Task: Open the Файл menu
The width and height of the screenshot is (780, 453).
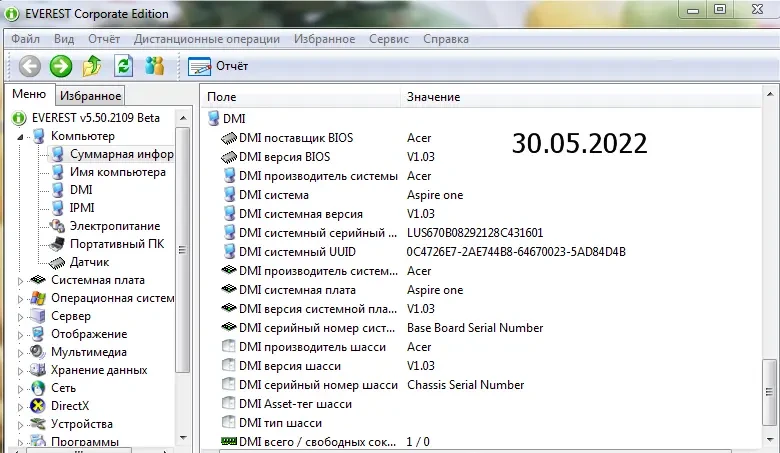Action: pyautogui.click(x=25, y=39)
